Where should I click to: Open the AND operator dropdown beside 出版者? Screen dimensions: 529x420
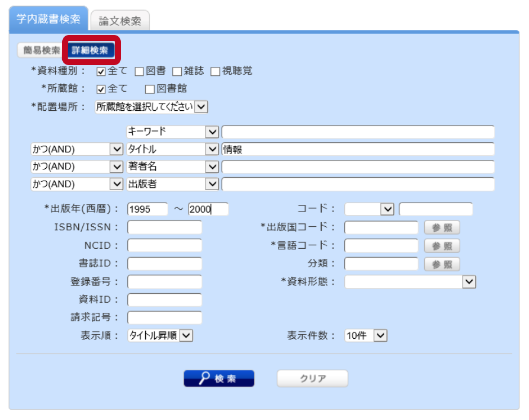77,184
